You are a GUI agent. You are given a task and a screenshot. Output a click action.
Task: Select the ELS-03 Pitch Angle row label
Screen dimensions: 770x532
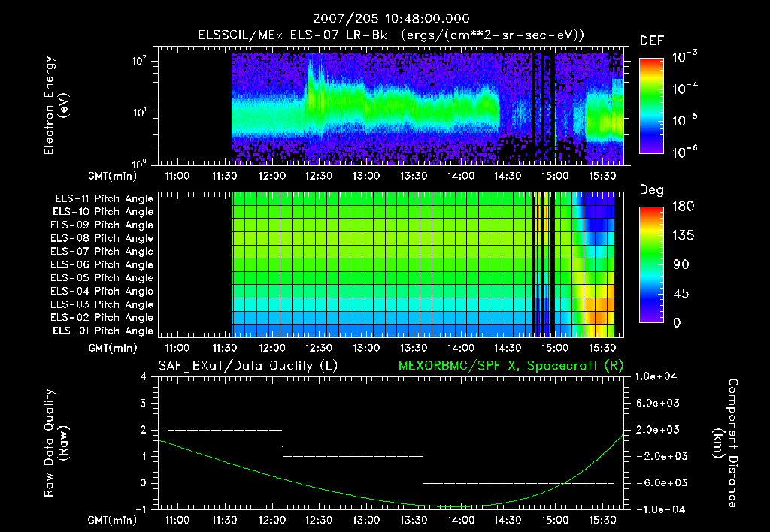(102, 304)
